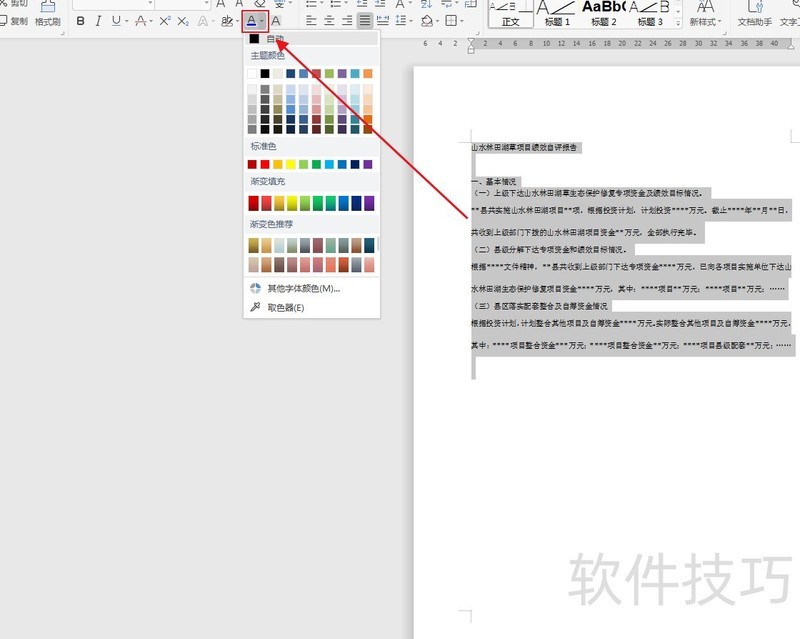Center the text
The width and height of the screenshot is (800, 639).
(329, 21)
